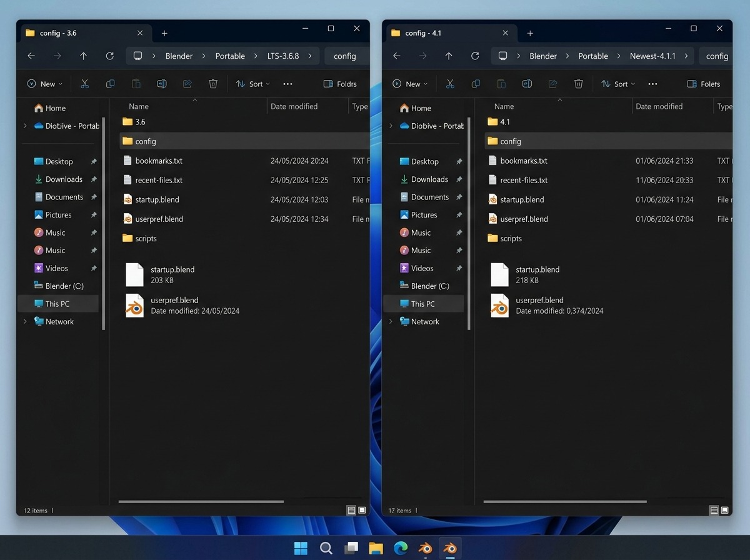Screen dimensions: 750x560
Task: Select the config - 4.1 tab
Action: (x=450, y=33)
